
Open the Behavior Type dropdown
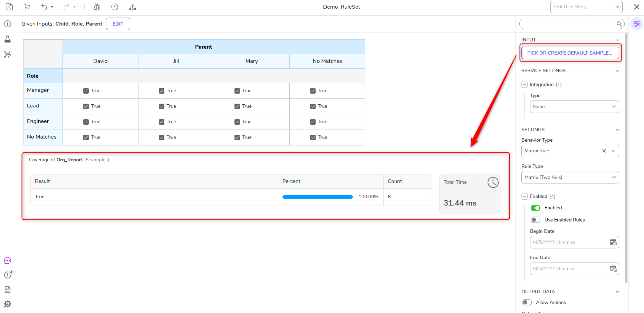click(614, 151)
